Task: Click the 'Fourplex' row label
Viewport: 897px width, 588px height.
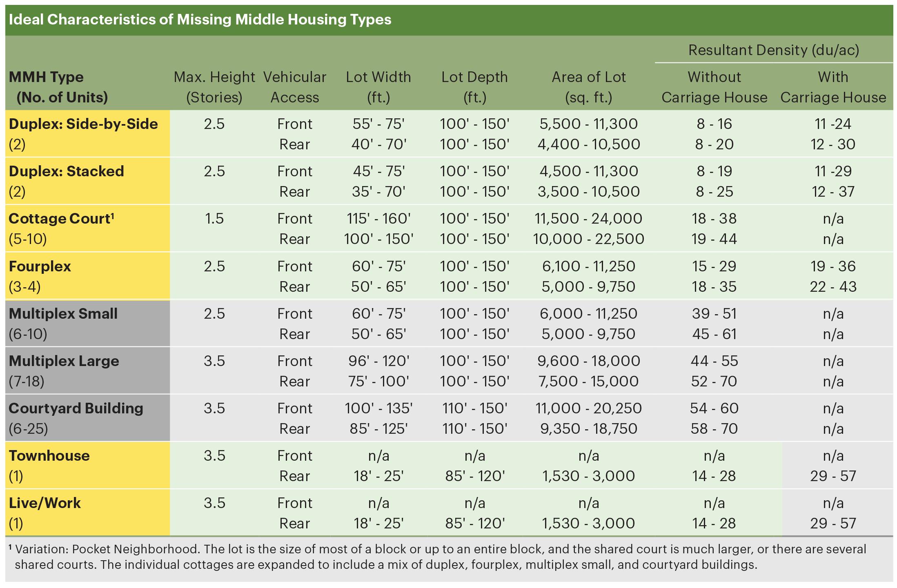Action: 40,266
